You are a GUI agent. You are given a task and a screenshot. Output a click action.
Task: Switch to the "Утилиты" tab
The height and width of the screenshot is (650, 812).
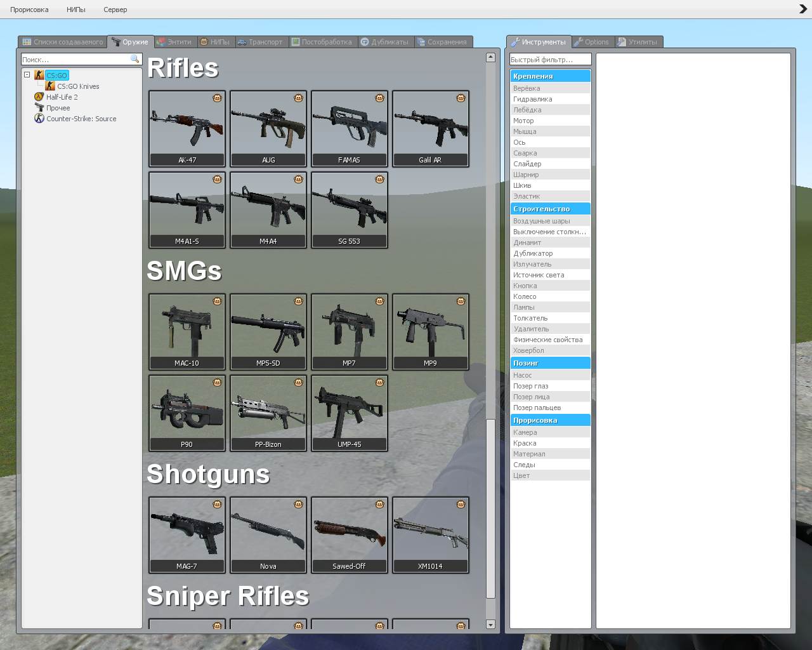638,42
